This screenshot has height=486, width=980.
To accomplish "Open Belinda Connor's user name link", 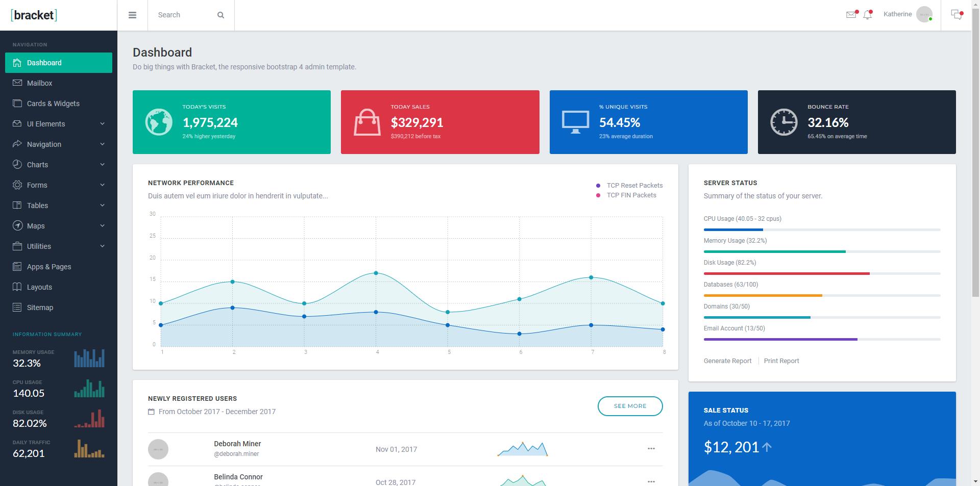I will click(238, 477).
